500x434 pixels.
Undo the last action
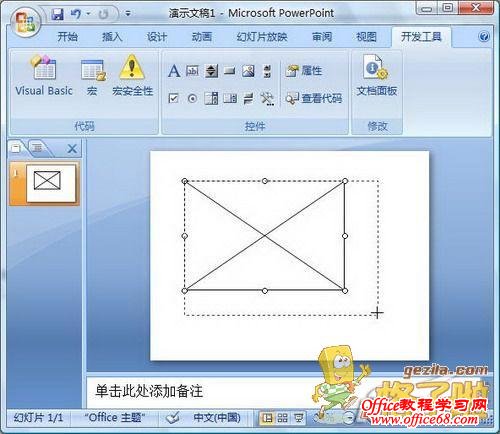[x=76, y=14]
